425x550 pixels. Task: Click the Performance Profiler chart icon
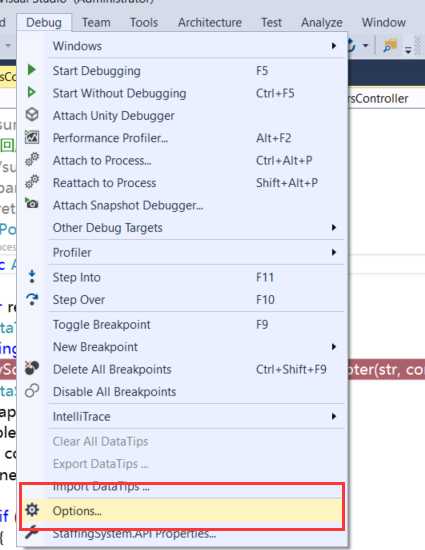tap(32, 137)
